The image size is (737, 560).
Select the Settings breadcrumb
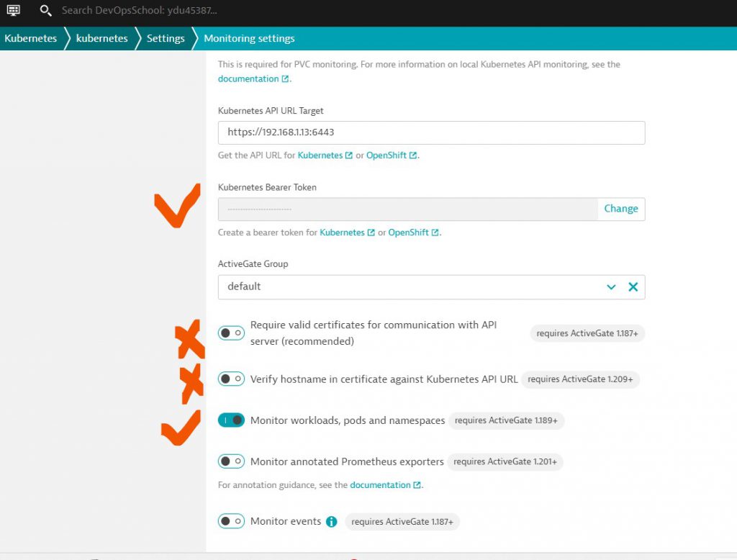(166, 38)
